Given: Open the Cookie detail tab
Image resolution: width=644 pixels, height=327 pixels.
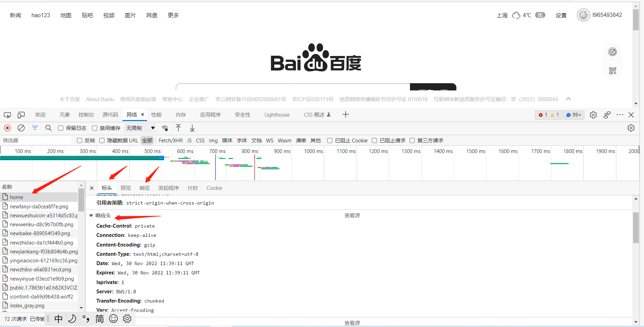Looking at the screenshot, I should [214, 188].
